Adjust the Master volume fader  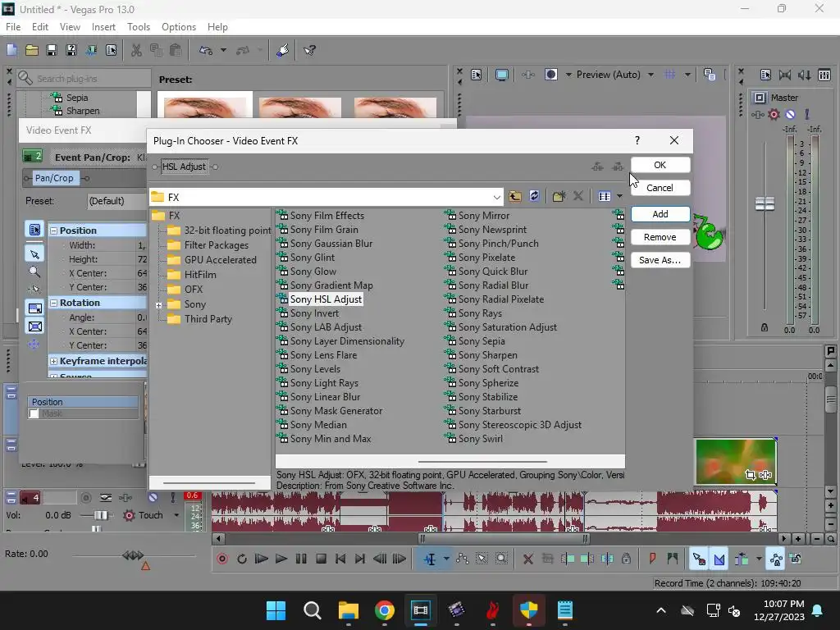[x=765, y=203]
